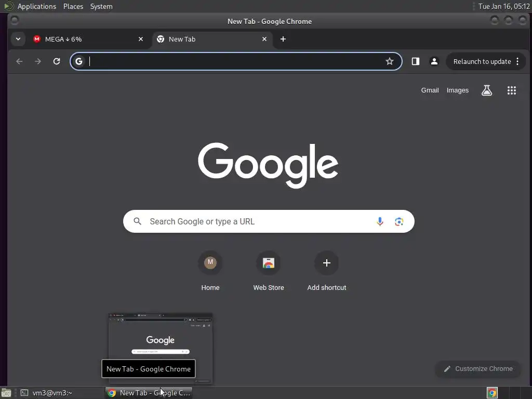Viewport: 532px width, 399px height.
Task: Switch to the vm3@vm3 terminal in taskbar
Action: 61,393
